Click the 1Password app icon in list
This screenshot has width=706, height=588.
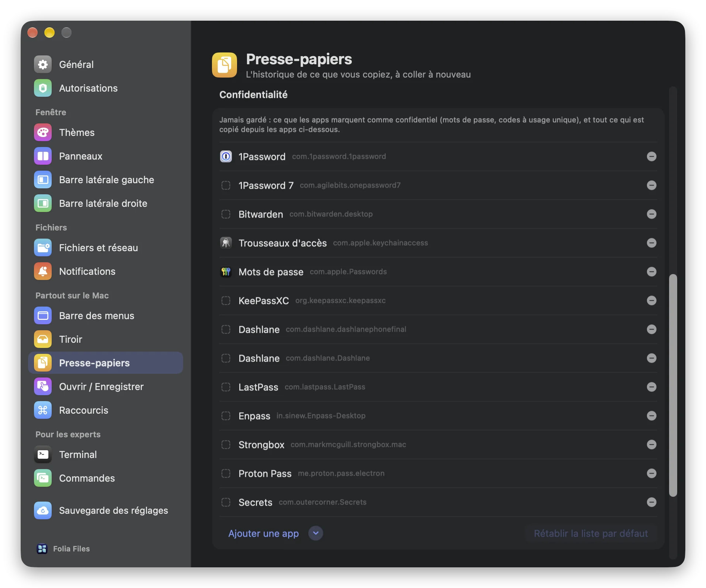[x=226, y=157]
